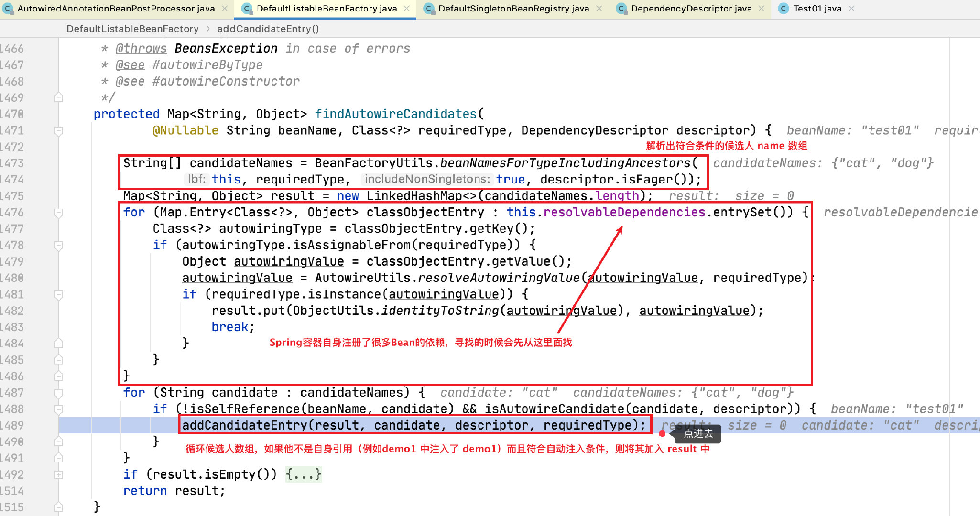Close the Test01.java tab

pos(851,9)
